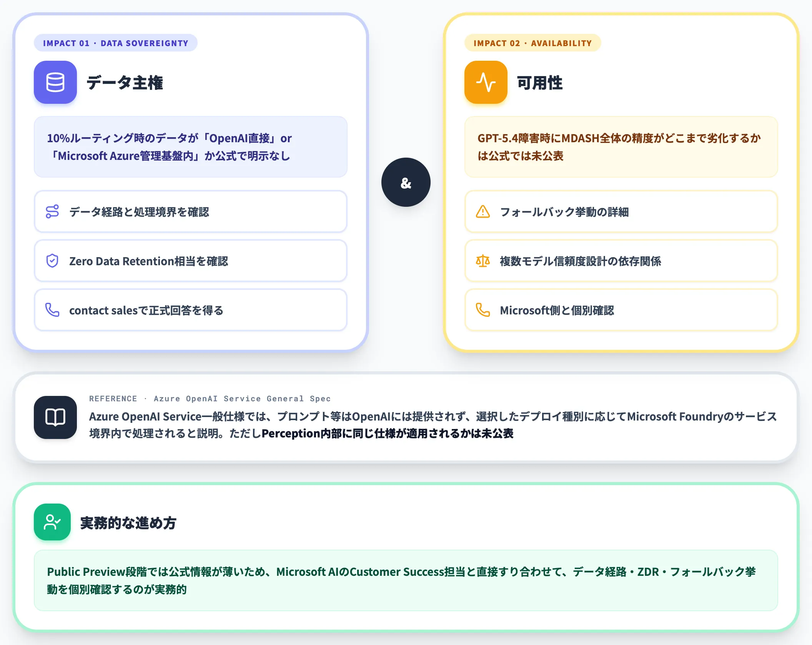
Task: Click the 実務的な進め方 heading
Action: click(128, 523)
